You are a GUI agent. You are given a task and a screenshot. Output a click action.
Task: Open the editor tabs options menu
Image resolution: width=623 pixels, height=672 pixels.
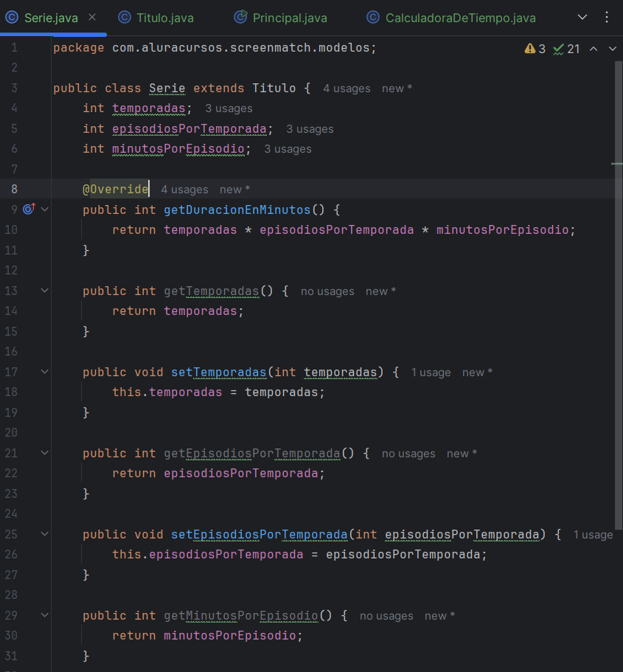pos(607,17)
